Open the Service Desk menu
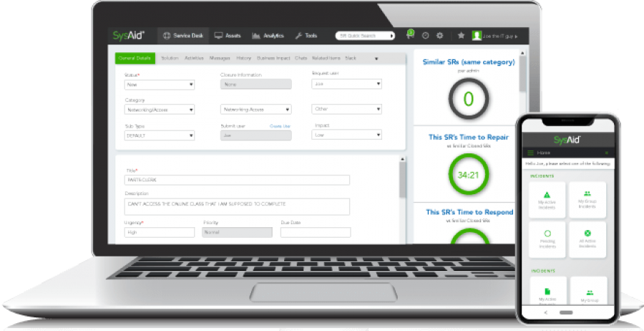The width and height of the screenshot is (644, 331). point(182,36)
